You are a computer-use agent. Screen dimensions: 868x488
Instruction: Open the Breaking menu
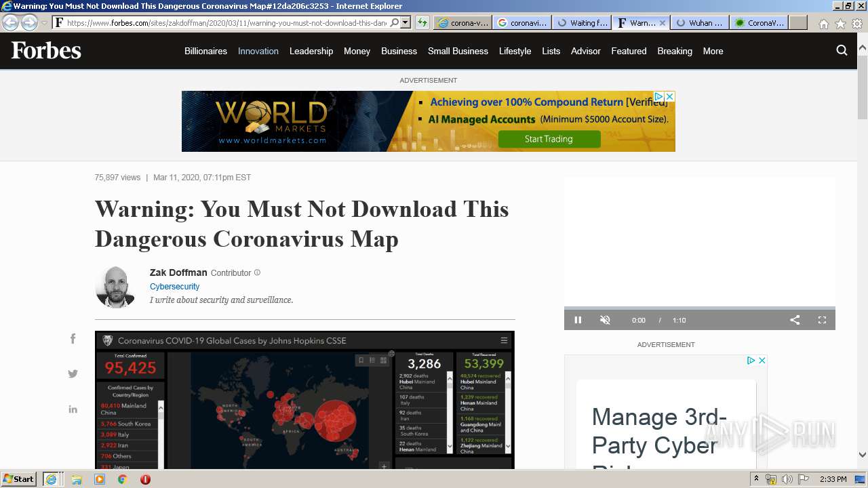coord(675,51)
